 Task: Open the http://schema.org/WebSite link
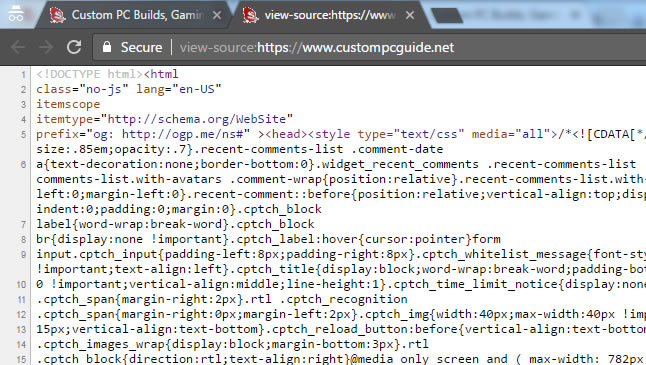click(x=197, y=119)
